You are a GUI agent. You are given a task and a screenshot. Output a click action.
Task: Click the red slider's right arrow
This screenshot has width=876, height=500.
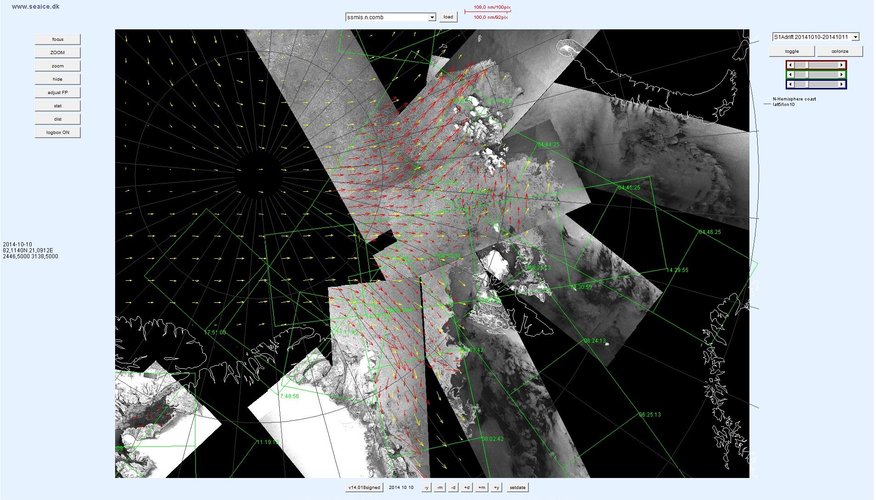841,65
